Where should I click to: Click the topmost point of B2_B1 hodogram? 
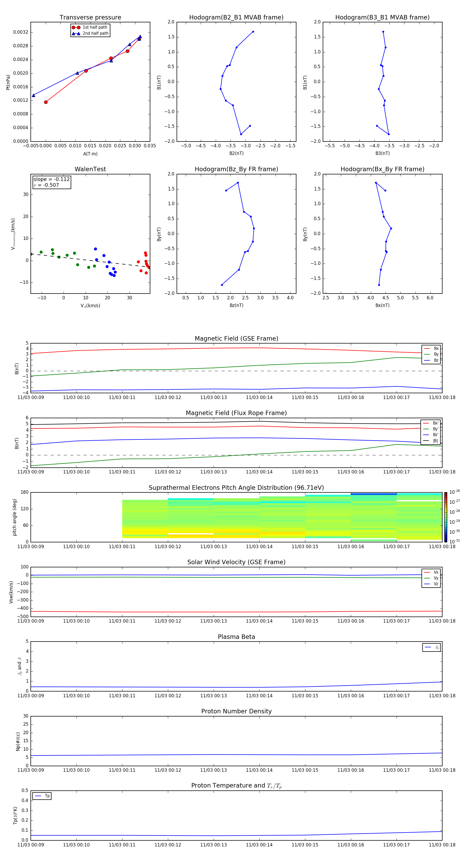pos(253,32)
